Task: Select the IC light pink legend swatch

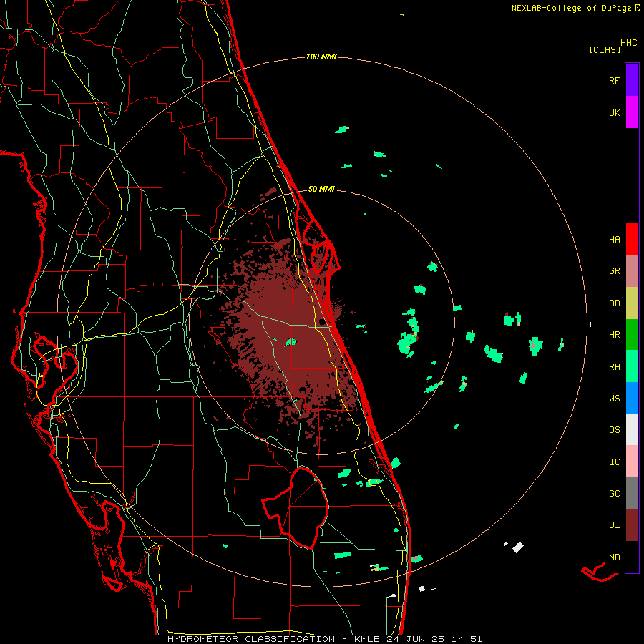Action: pos(632,462)
